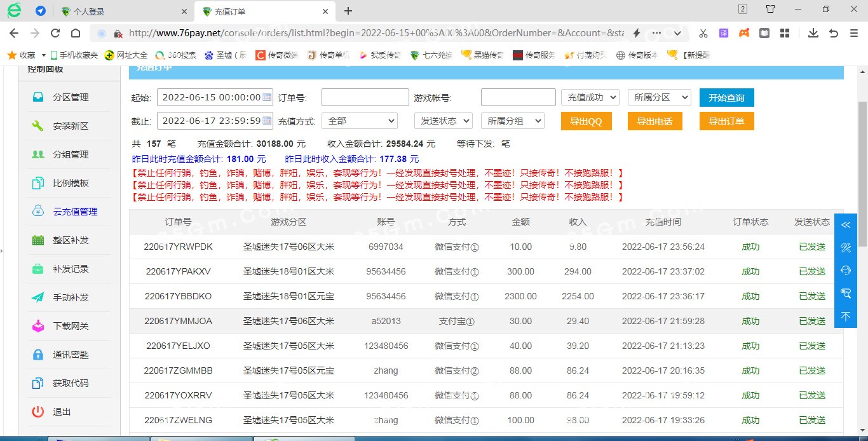
Task: Open 分区管理 in the sidebar
Action: point(70,97)
